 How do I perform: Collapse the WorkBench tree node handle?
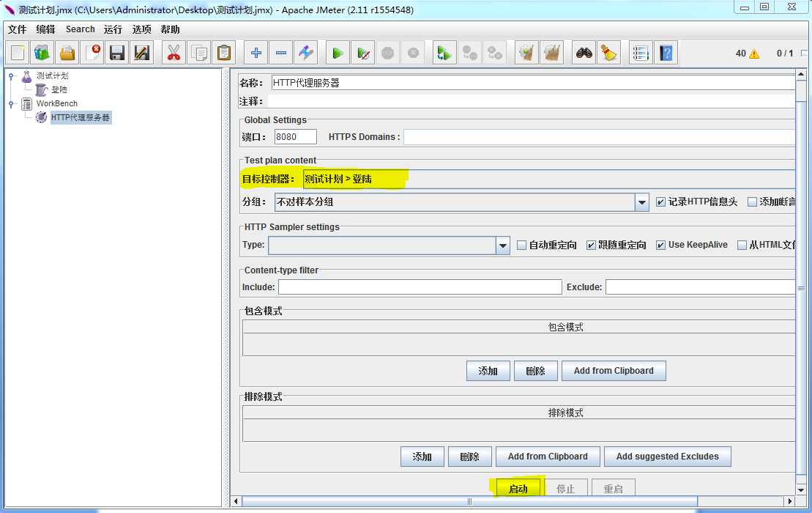(12, 104)
